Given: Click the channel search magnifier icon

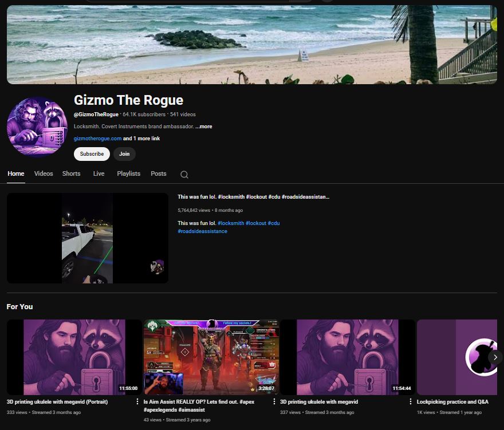Looking at the screenshot, I should 184,175.
